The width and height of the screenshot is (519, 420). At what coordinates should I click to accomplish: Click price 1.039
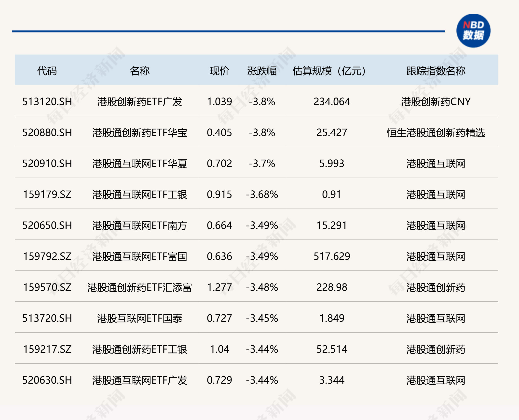(219, 102)
